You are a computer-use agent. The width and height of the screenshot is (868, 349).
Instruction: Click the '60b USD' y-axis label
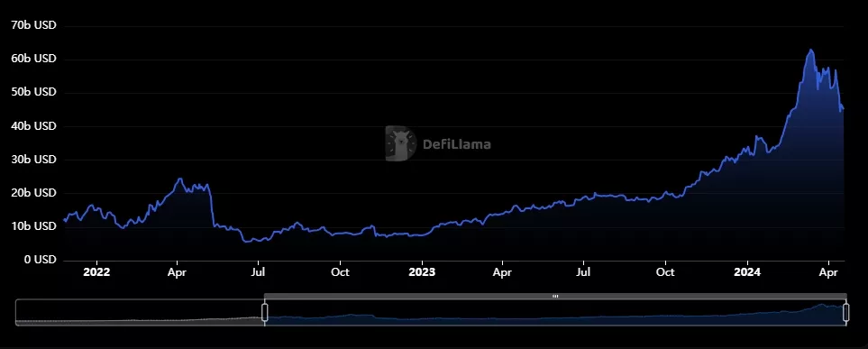tap(33, 59)
